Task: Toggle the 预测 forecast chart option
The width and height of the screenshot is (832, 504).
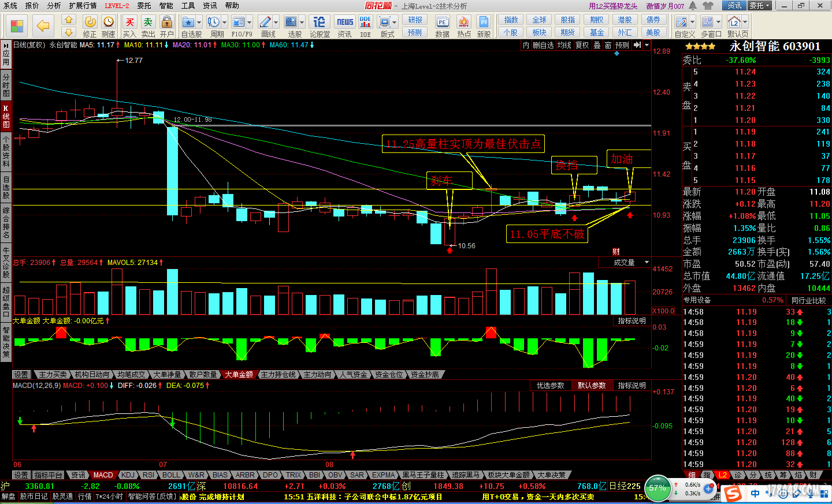Action: [x=622, y=45]
